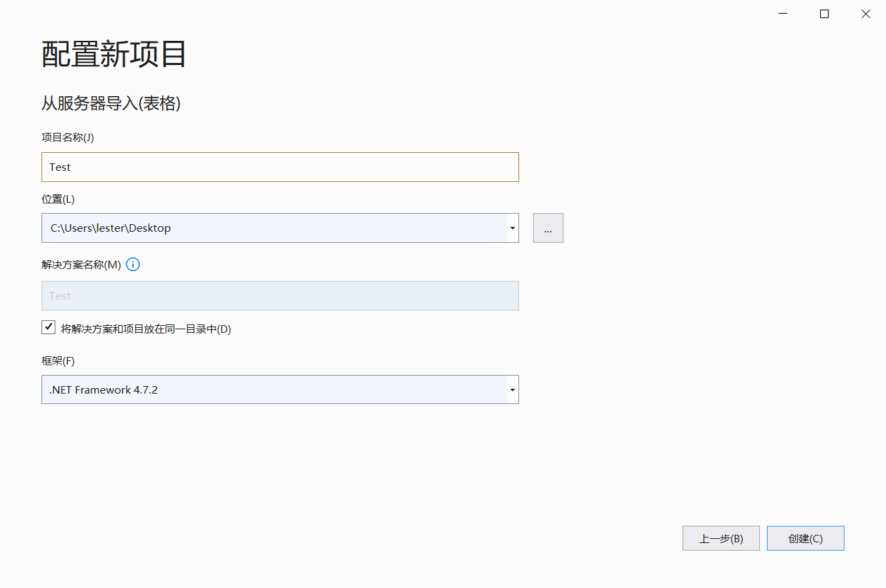Image resolution: width=886 pixels, height=588 pixels.
Task: Close the 配置新项目 dialog
Action: (865, 14)
